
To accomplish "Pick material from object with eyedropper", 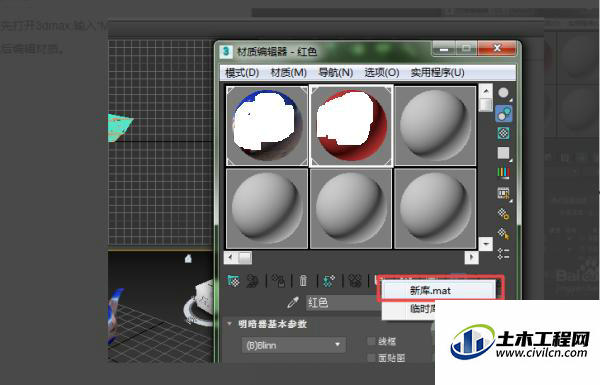I will [293, 303].
